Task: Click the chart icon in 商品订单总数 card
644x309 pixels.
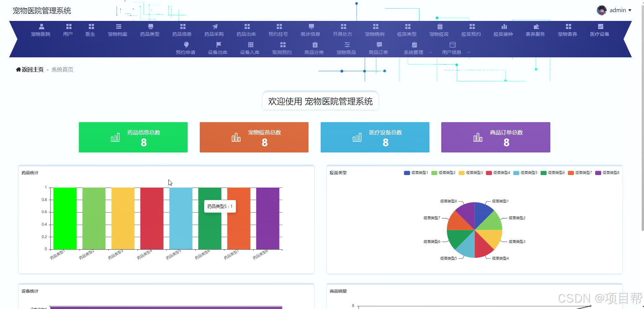Action: tap(478, 137)
